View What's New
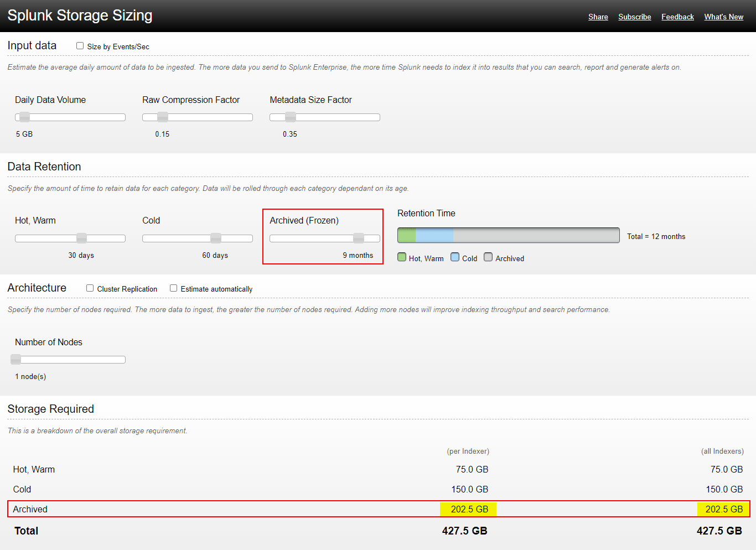The height and width of the screenshot is (550, 756). click(723, 17)
